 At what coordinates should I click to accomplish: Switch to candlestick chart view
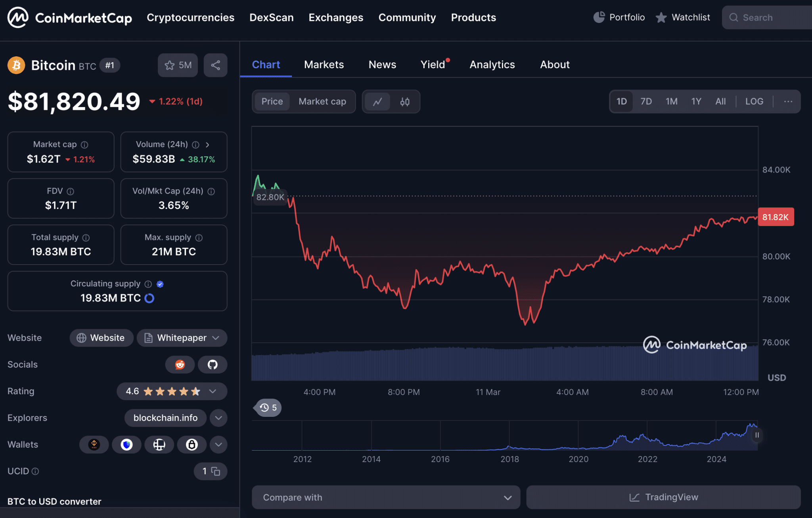coord(405,102)
